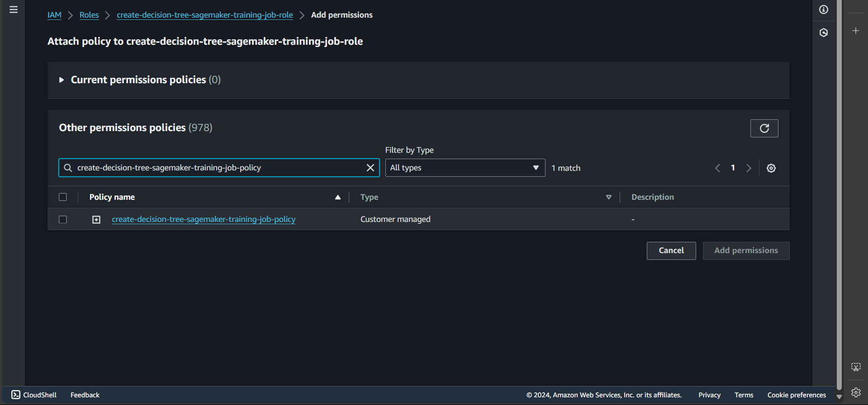Sort by Policy name ascending arrow
The image size is (868, 405).
click(x=337, y=197)
